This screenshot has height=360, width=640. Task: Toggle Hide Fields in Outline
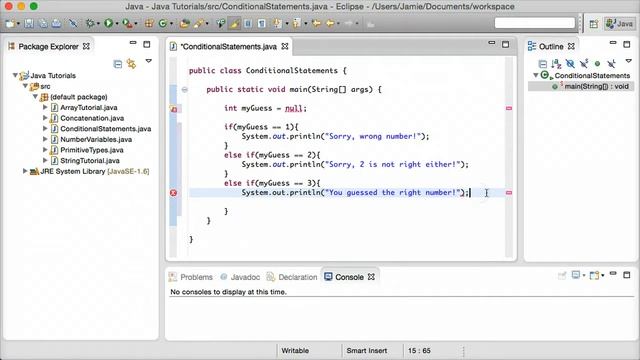coord(570,64)
